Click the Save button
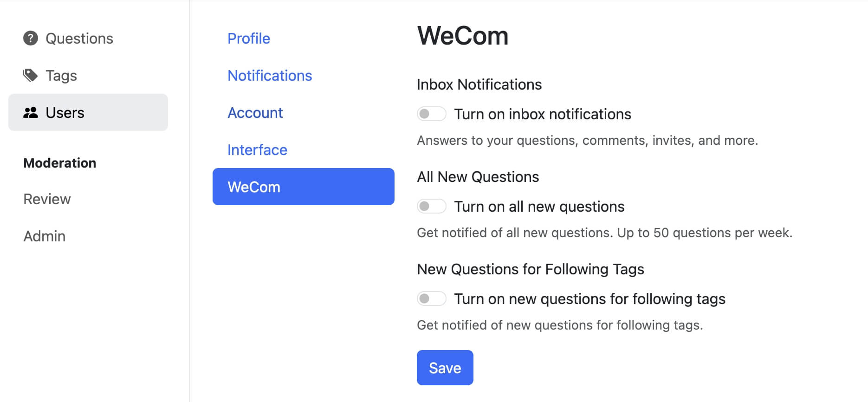Image resolution: width=868 pixels, height=402 pixels. tap(445, 367)
